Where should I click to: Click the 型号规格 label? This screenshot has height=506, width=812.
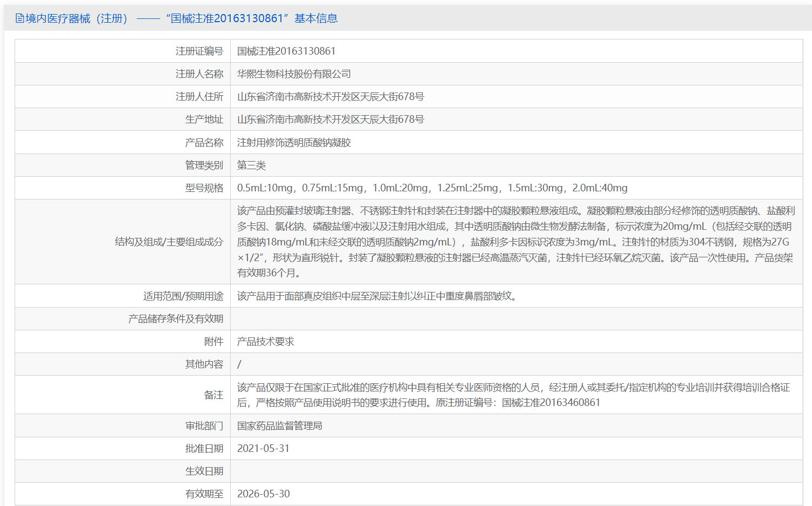pos(204,188)
